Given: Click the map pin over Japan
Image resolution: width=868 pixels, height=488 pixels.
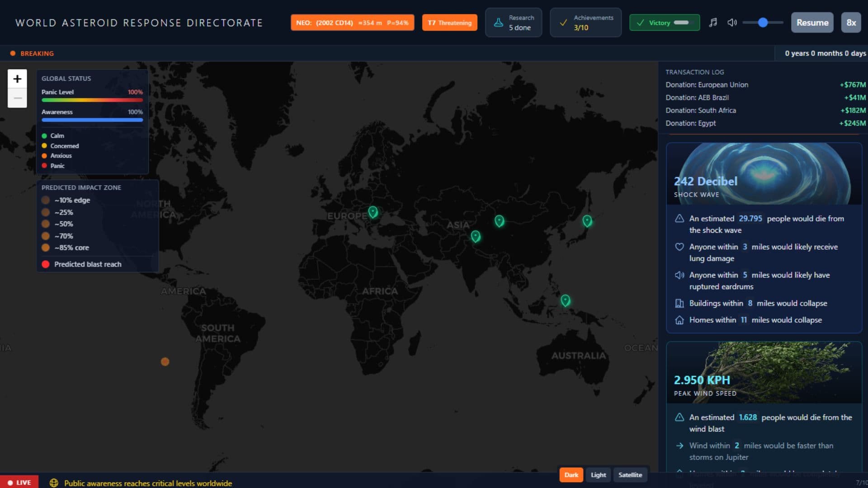Looking at the screenshot, I should click(x=587, y=221).
